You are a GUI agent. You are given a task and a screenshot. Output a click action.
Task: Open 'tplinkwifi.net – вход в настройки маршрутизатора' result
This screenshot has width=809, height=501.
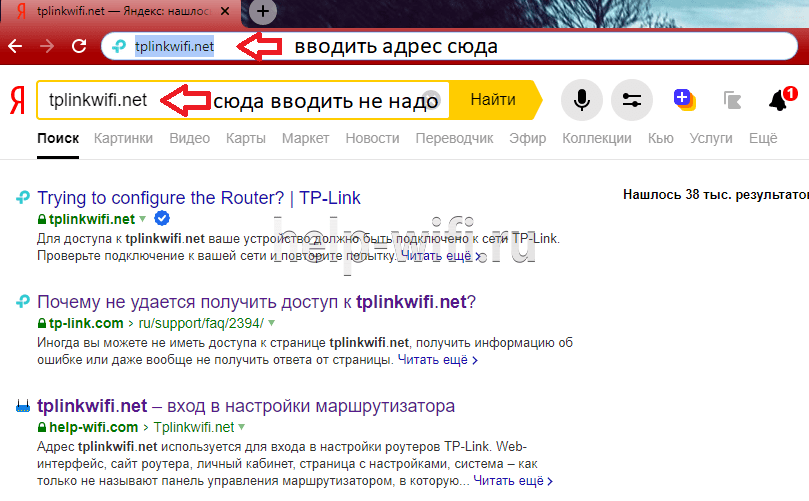coord(246,406)
